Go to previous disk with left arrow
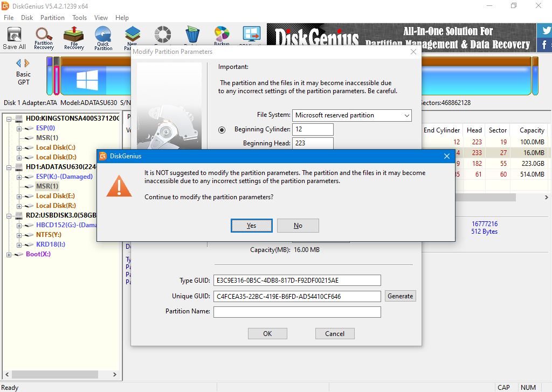Screen dimensions: 552x392 [x=18, y=64]
